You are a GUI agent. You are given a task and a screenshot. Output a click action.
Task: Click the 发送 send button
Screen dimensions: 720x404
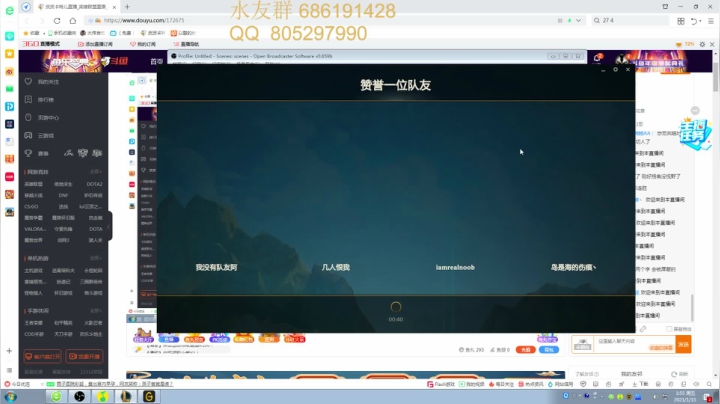coord(683,344)
